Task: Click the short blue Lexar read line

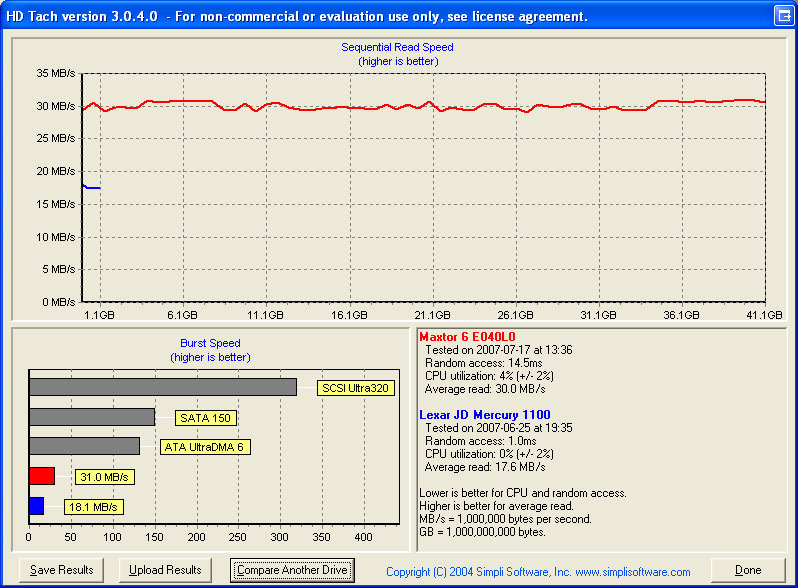Action: (x=92, y=187)
